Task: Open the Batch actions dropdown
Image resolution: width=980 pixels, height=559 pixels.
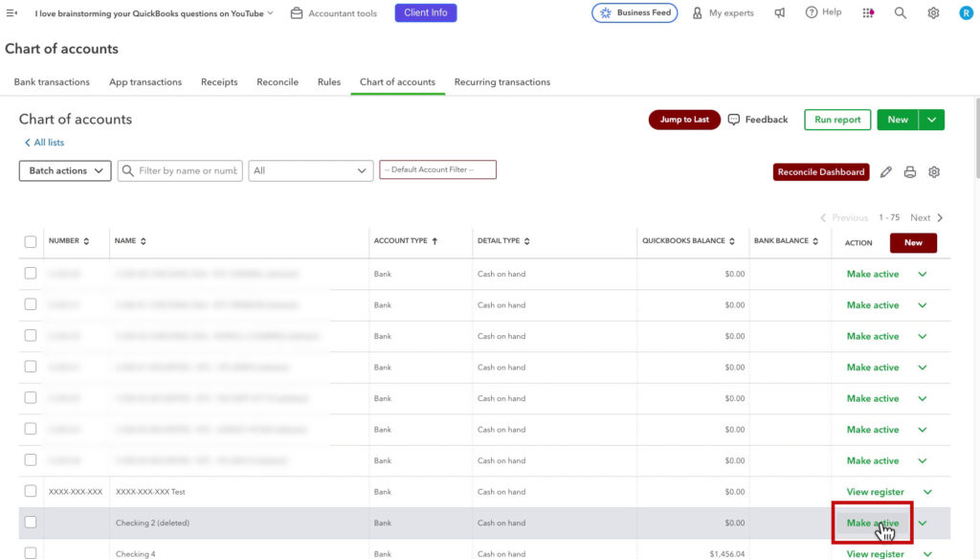Action: click(x=64, y=170)
